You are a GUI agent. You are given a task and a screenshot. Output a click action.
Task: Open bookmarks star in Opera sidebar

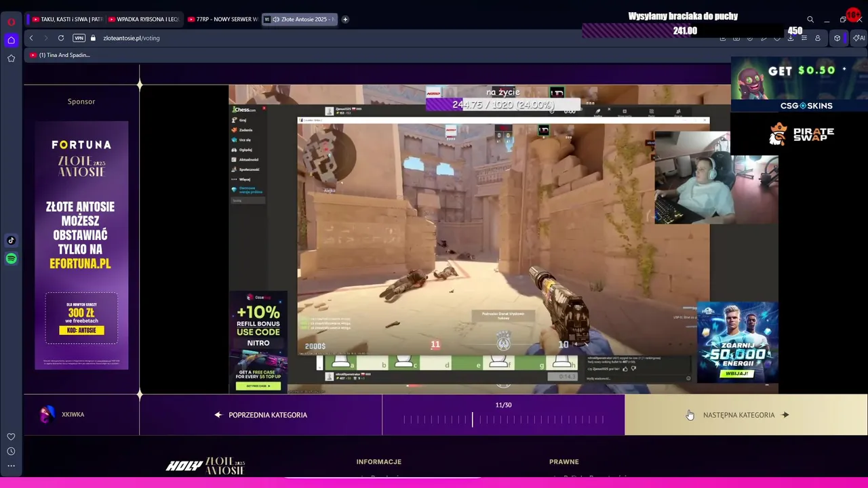(x=11, y=58)
